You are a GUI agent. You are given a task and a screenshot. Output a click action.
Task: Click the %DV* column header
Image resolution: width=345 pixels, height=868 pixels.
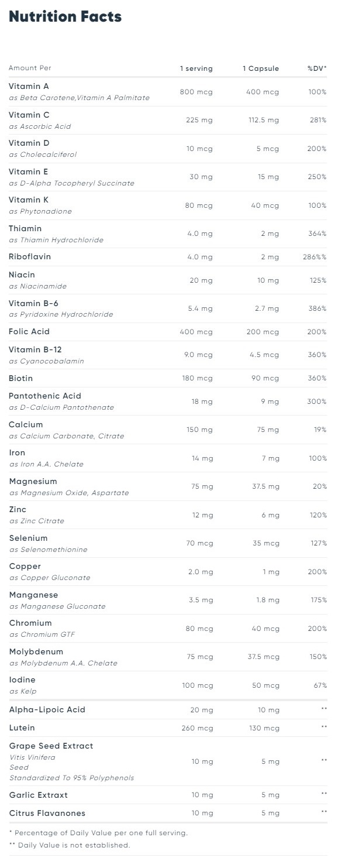[317, 68]
